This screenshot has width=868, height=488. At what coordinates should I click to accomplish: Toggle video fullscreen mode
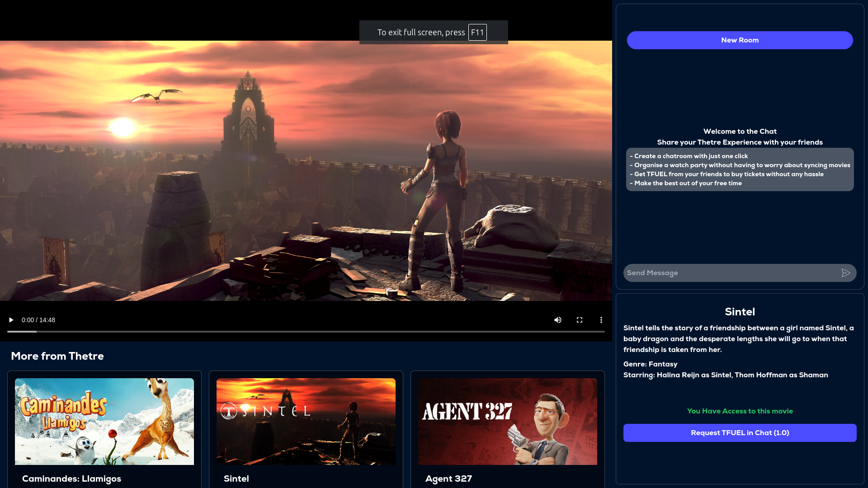[580, 320]
